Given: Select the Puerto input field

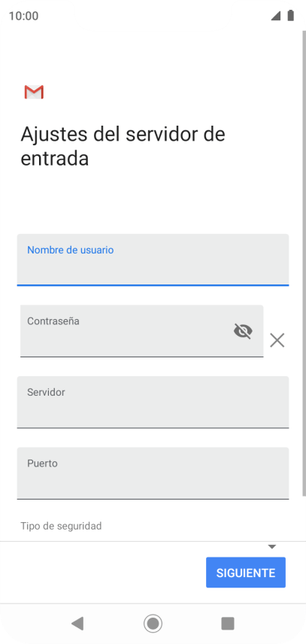Looking at the screenshot, I should pyautogui.click(x=153, y=473).
